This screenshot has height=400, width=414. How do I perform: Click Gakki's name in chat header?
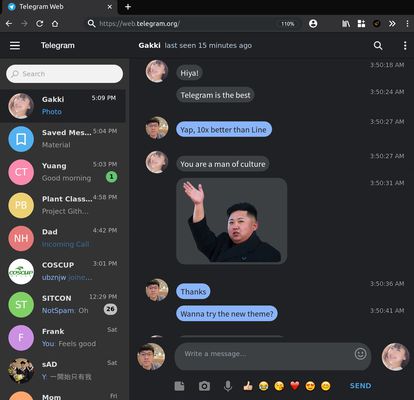(149, 45)
